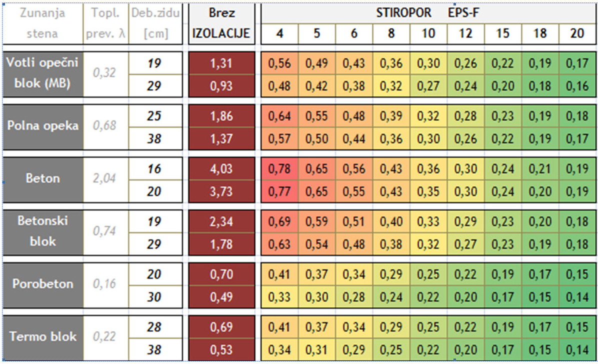
Task: Click the thickness 4 column header
Action: (279, 33)
